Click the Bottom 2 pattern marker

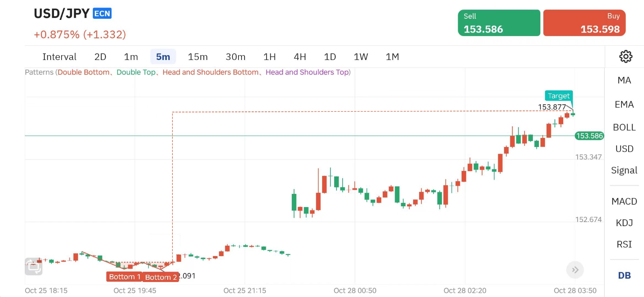click(x=161, y=277)
